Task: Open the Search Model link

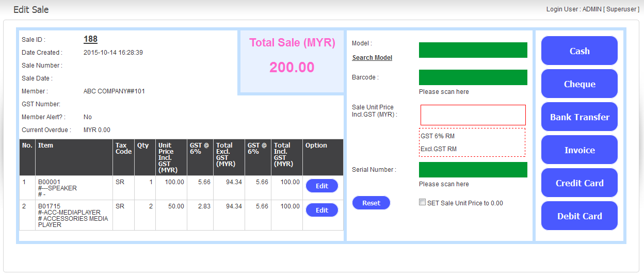Action: [372, 58]
